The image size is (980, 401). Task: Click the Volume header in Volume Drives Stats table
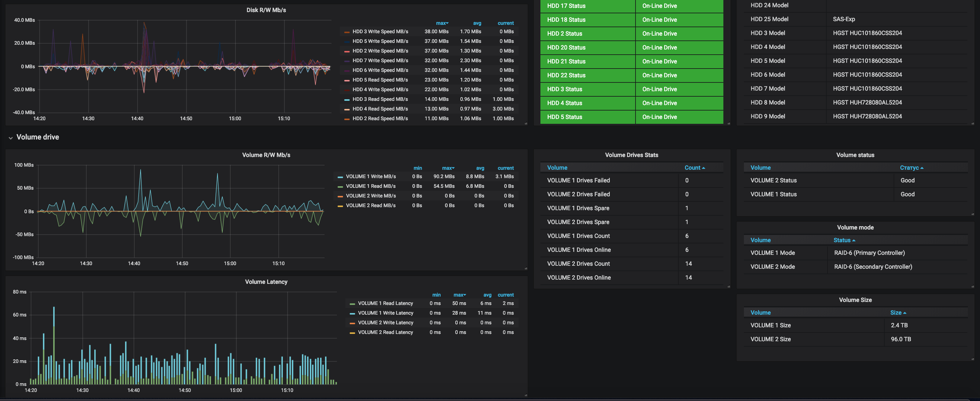557,168
